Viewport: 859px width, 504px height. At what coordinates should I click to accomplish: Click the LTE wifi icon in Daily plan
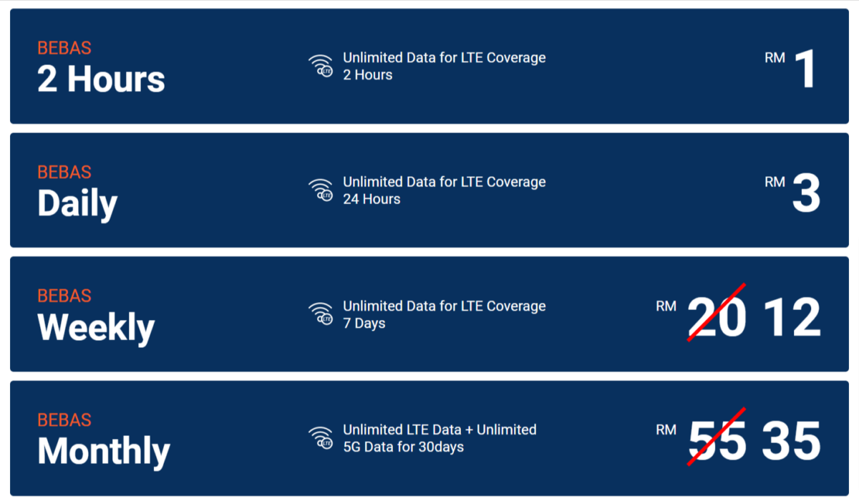[321, 190]
